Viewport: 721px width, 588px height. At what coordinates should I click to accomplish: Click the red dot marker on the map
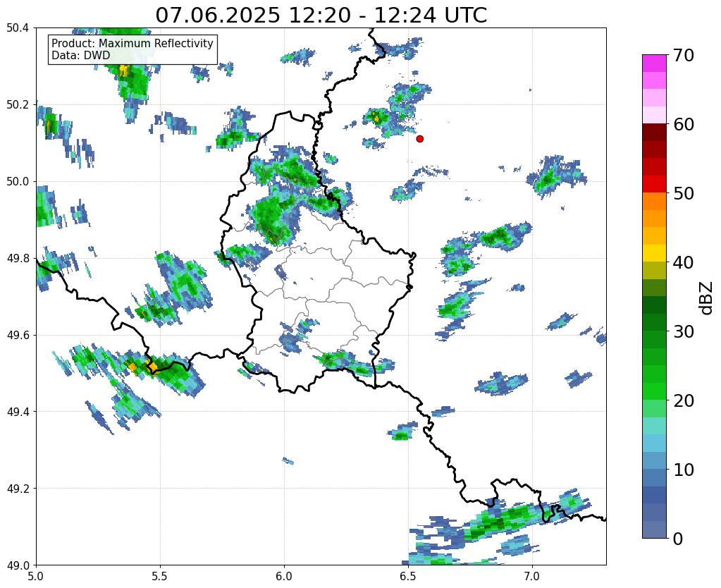pos(419,138)
